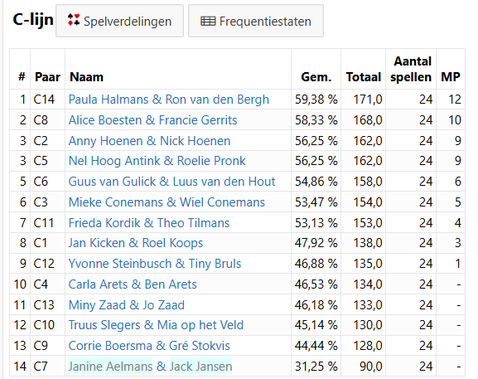The height and width of the screenshot is (379, 478).
Task: Select Corrie Boersma & Gré Stokvis
Action: [149, 346]
